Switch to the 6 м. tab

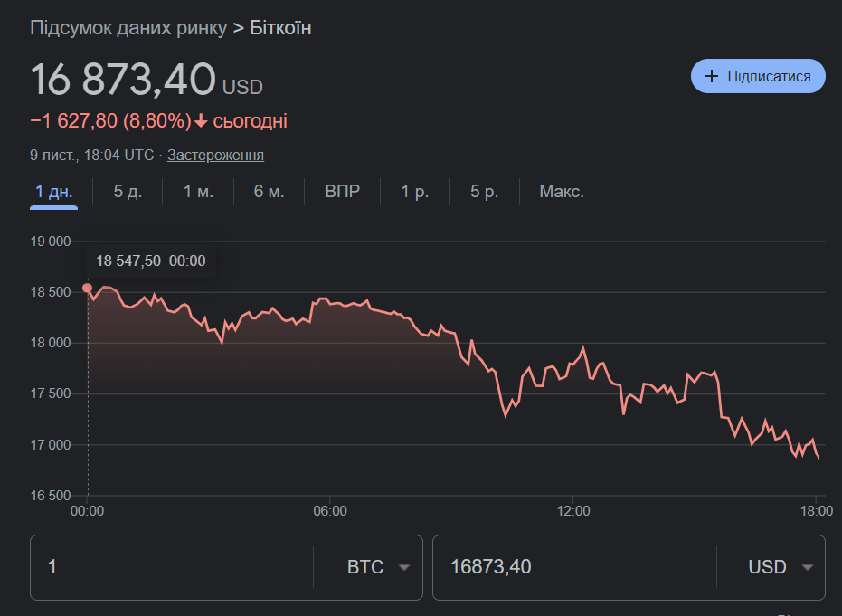point(269,192)
